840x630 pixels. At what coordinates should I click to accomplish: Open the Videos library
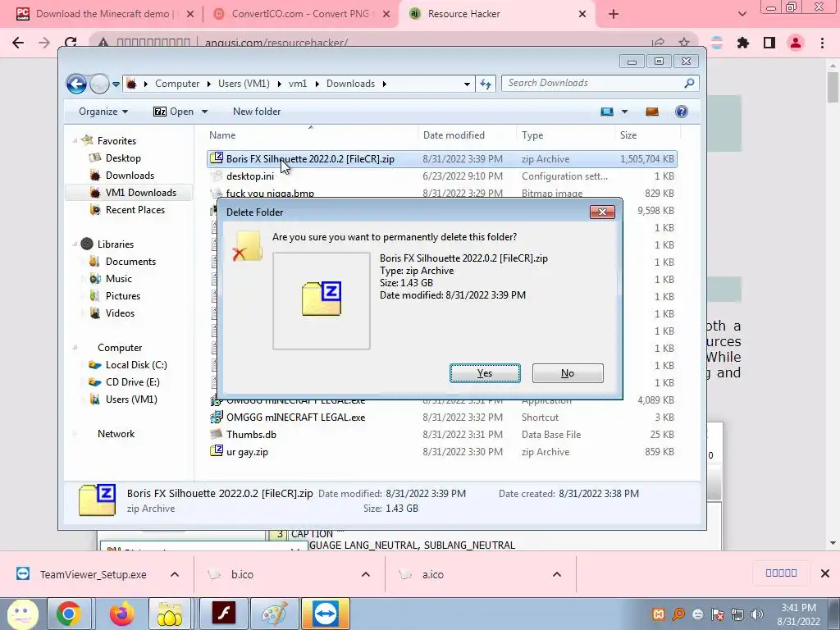tap(120, 313)
